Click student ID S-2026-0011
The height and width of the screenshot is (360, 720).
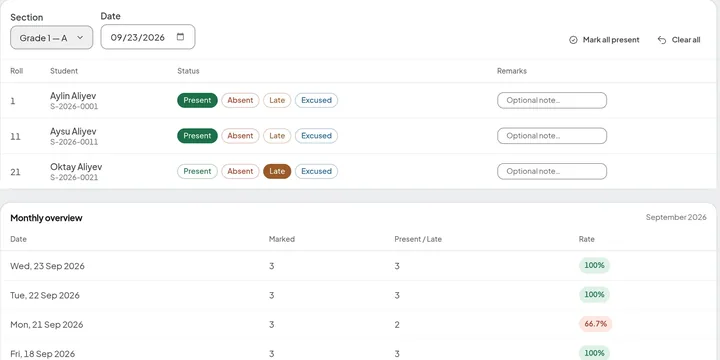[x=74, y=142]
